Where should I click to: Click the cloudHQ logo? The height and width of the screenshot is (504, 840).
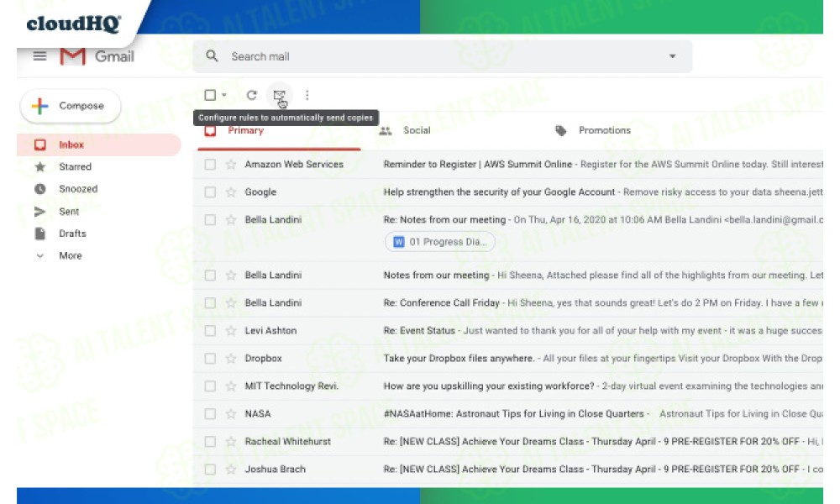(x=73, y=24)
